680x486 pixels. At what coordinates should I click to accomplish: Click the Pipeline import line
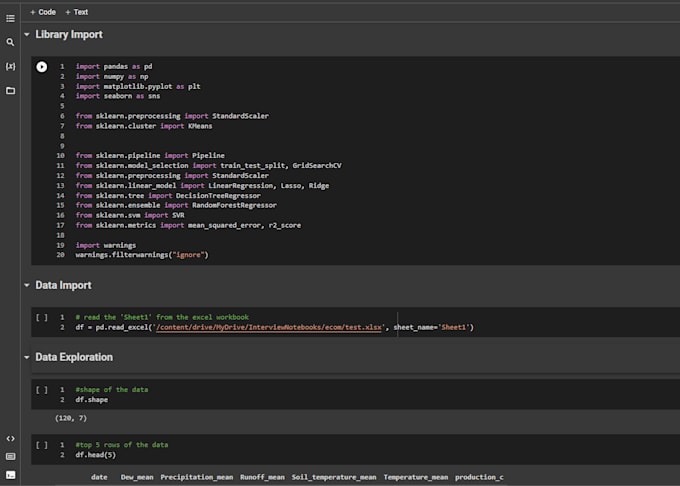click(150, 155)
